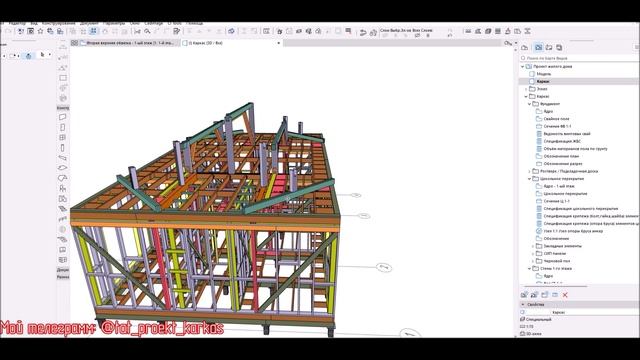This screenshot has height=360, width=640.
Task: Open the 'Редактор' menu
Action: coord(17,24)
